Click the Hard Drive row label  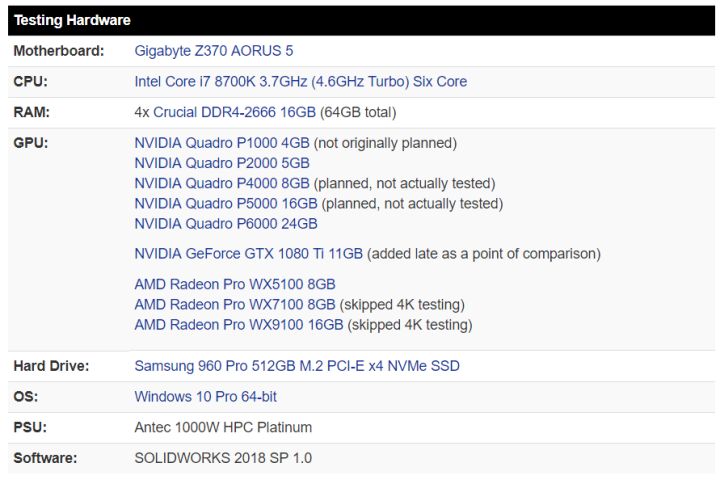click(51, 366)
